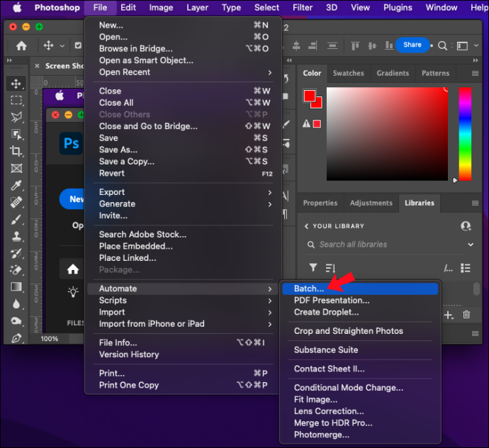Screen dimensions: 489x448
Task: Select the Move tool in toolbox
Action: click(16, 84)
